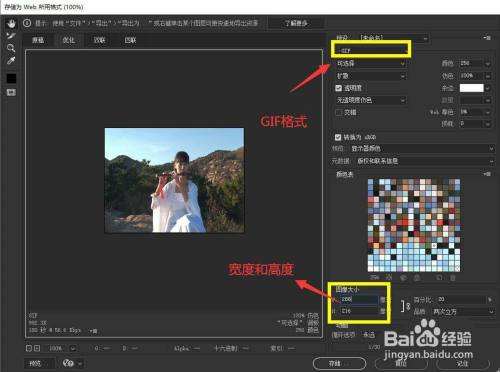Screen dimensions: 500x372
Task: Switch to the 四联 four-up tab
Action: click(130, 40)
